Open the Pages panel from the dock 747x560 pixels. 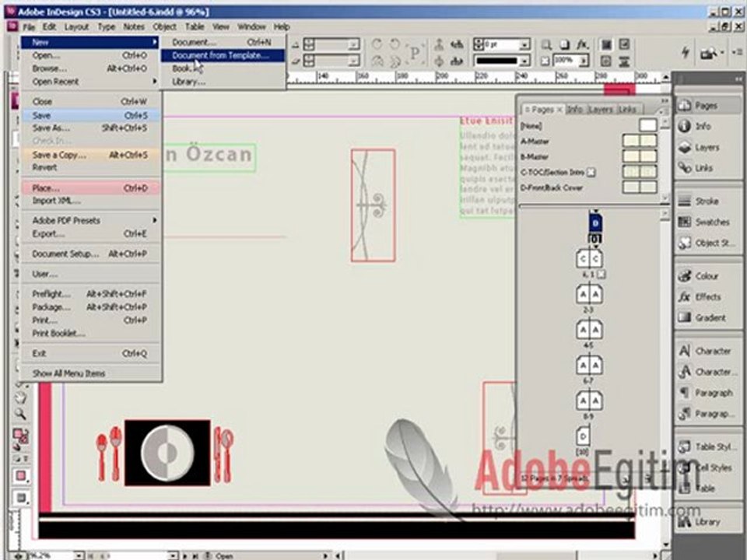point(707,105)
